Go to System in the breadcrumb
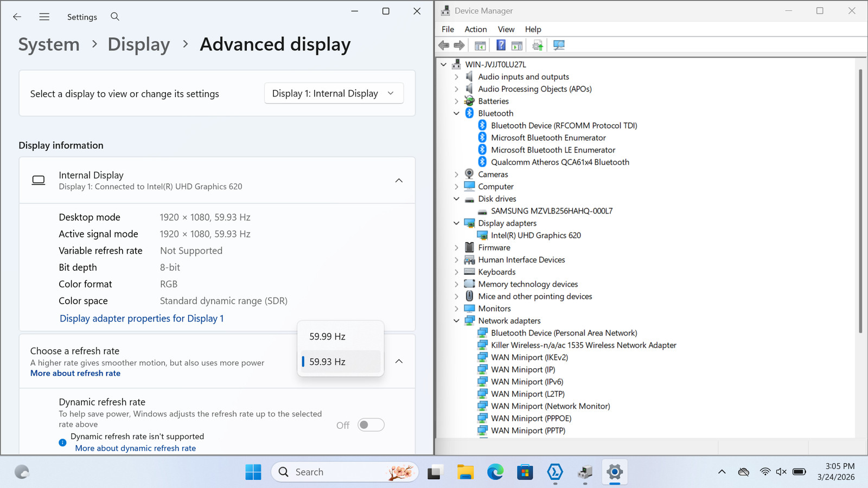This screenshot has width=868, height=488. (49, 44)
